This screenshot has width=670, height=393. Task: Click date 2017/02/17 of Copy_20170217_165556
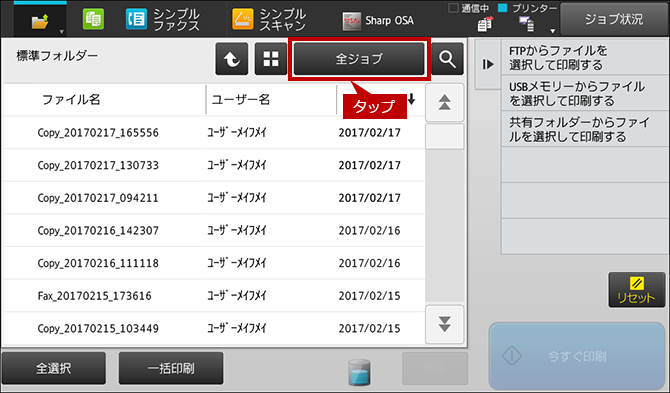370,133
